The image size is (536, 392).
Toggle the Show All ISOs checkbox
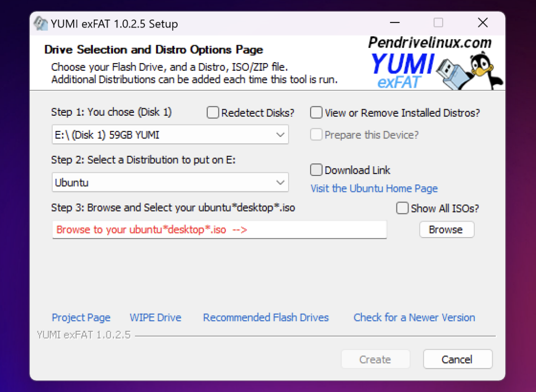(x=402, y=208)
